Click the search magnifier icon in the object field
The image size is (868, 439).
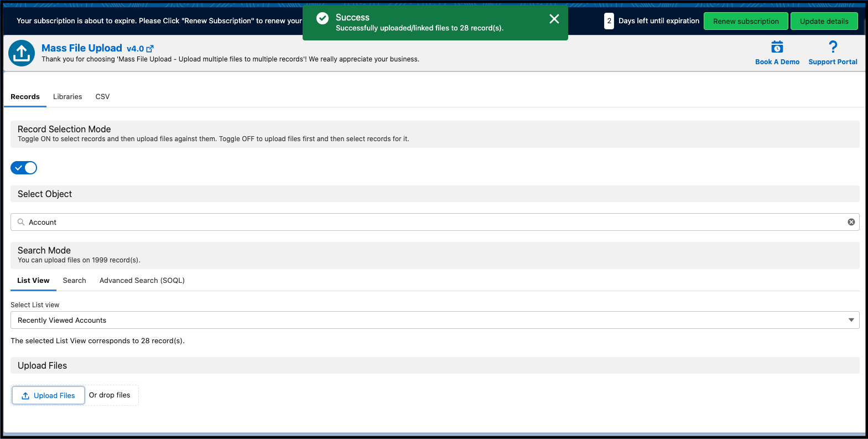tap(21, 222)
